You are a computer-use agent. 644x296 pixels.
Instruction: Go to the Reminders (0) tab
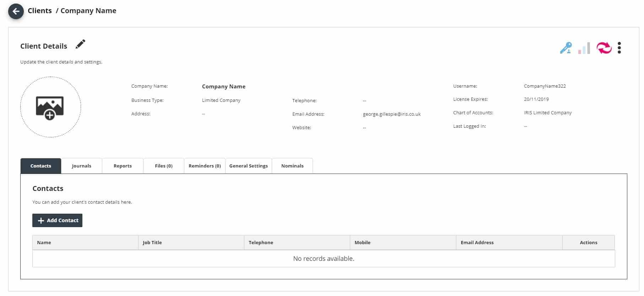click(205, 166)
